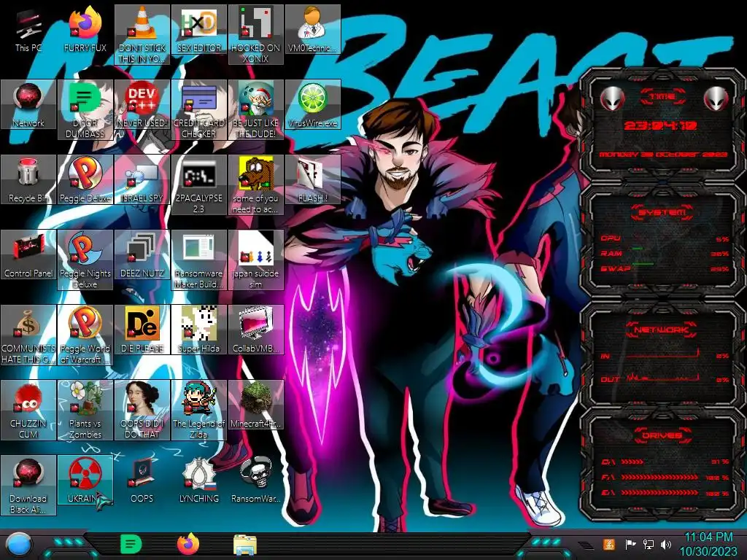Open the CollabVMB monitor shortcut
Viewport: 747px width, 560px height.
(256, 330)
